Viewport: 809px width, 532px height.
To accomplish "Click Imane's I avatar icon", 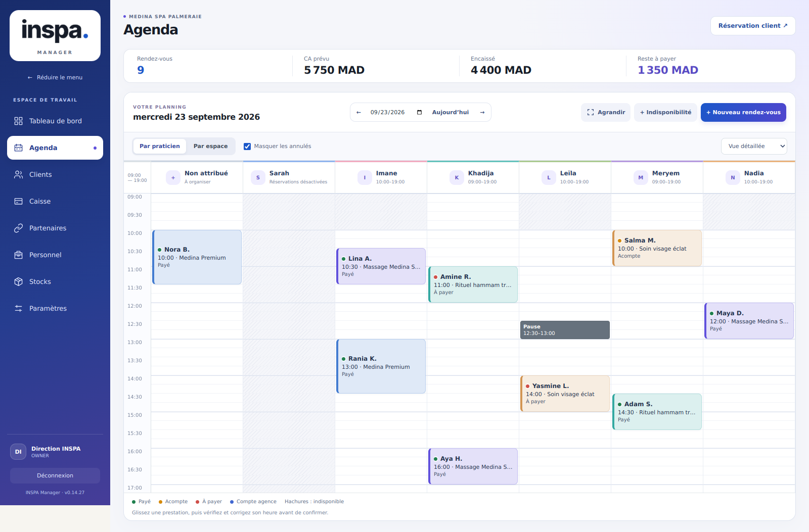I will pos(365,177).
